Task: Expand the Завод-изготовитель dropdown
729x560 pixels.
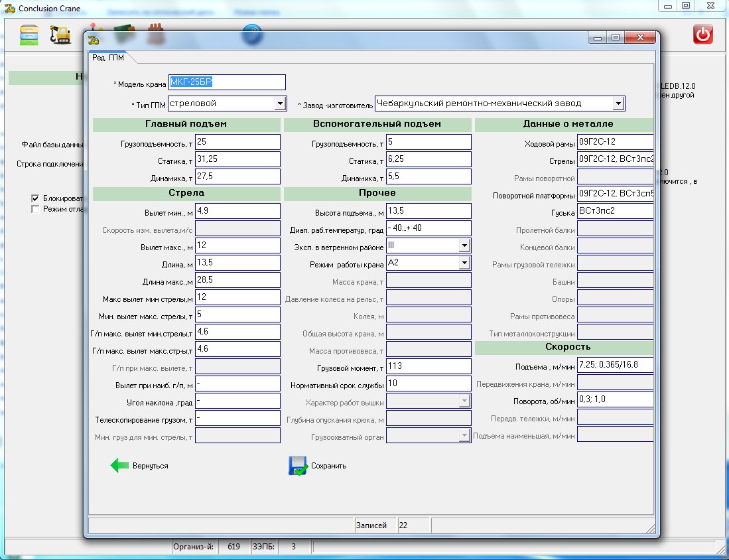Action: click(x=618, y=104)
